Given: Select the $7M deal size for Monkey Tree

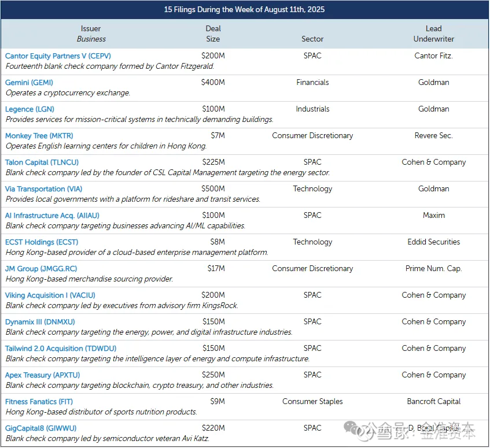Looking at the screenshot, I should (218, 135).
